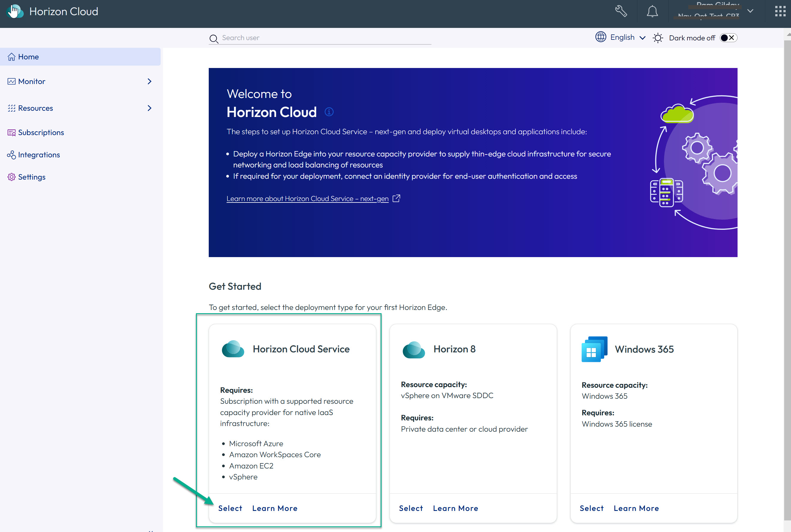Click the Windows 365 card logo icon

(594, 349)
